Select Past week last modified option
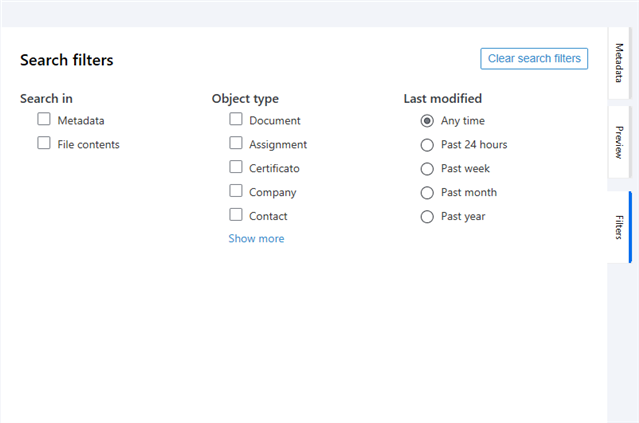639x423 pixels. (x=427, y=169)
